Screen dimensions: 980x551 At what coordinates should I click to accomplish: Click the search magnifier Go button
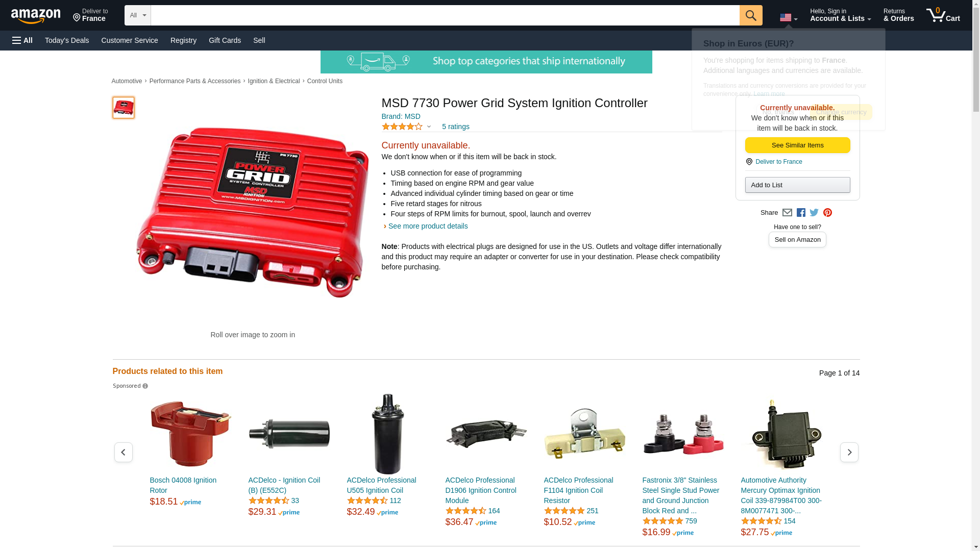pos(751,15)
